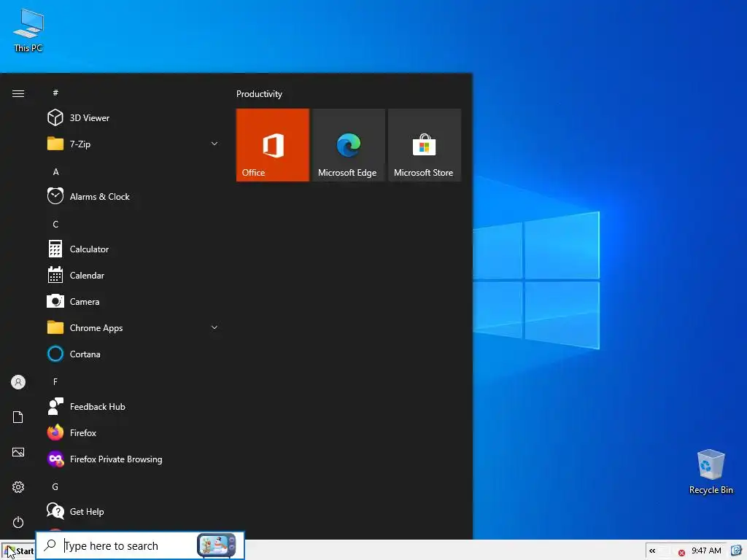Click the 3D Viewer label text

point(90,117)
